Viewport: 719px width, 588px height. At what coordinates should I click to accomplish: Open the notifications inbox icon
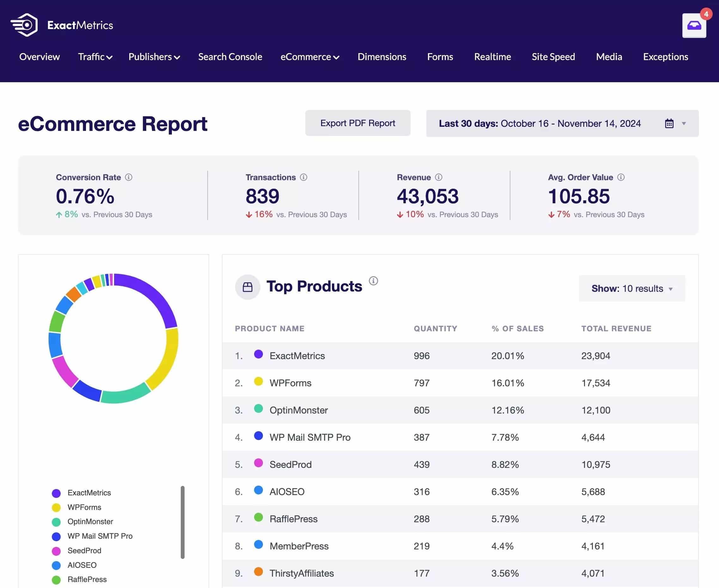click(x=694, y=25)
